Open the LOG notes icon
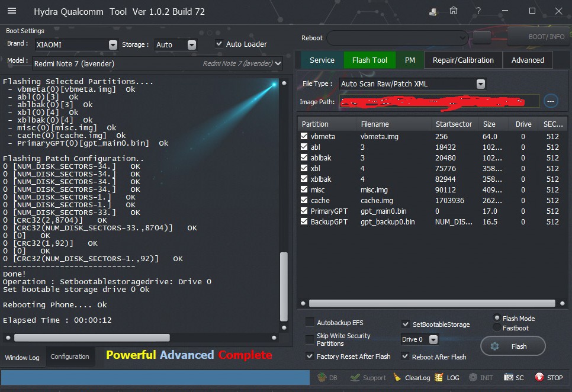Image resolution: width=572 pixels, height=392 pixels. (x=439, y=377)
